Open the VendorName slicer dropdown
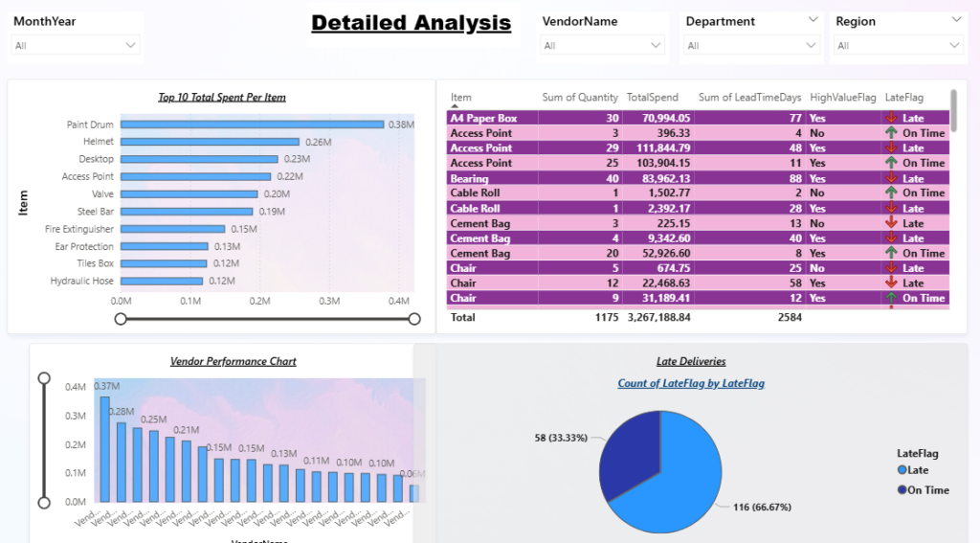The height and width of the screenshot is (543, 980). (602, 45)
